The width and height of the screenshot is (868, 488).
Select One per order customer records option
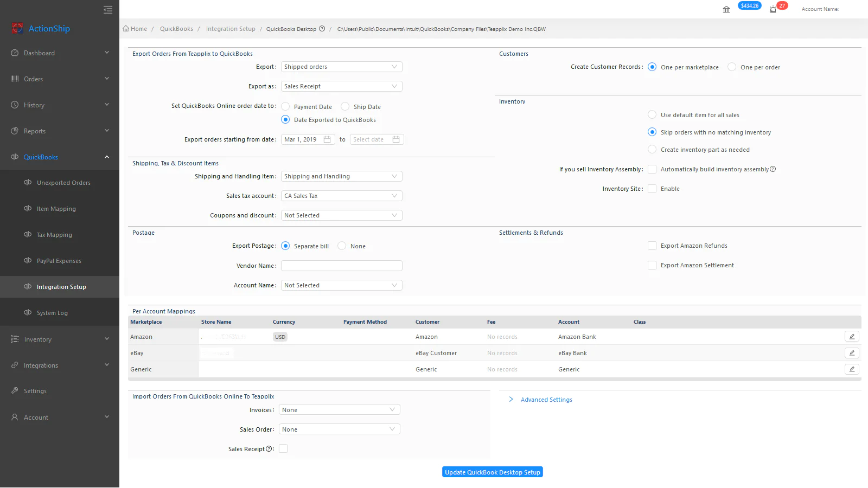coord(732,67)
